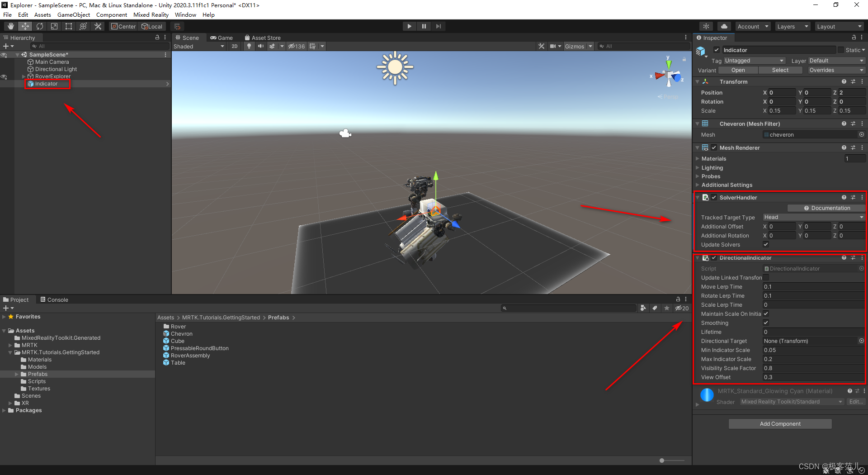Select the combined Transform tool
868x475 pixels.
(83, 26)
